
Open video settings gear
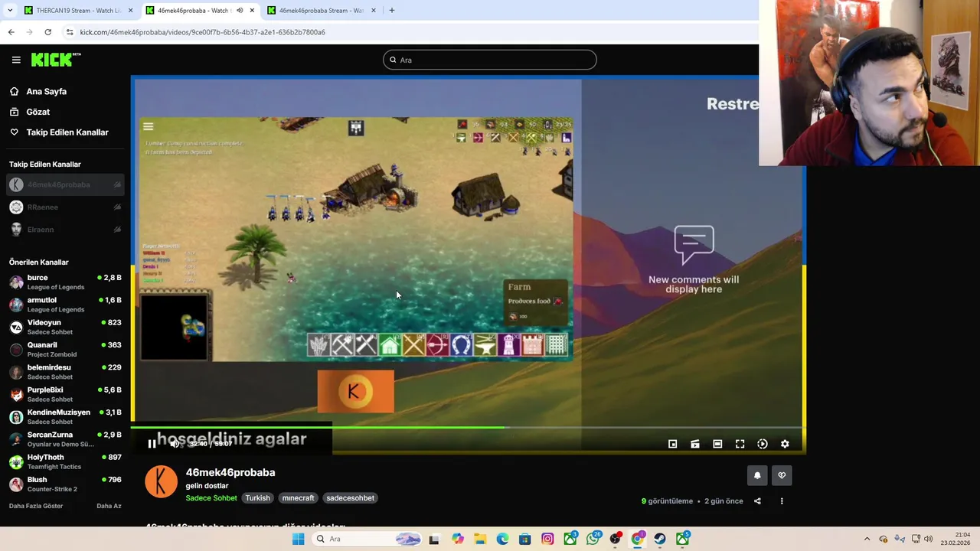click(x=785, y=444)
